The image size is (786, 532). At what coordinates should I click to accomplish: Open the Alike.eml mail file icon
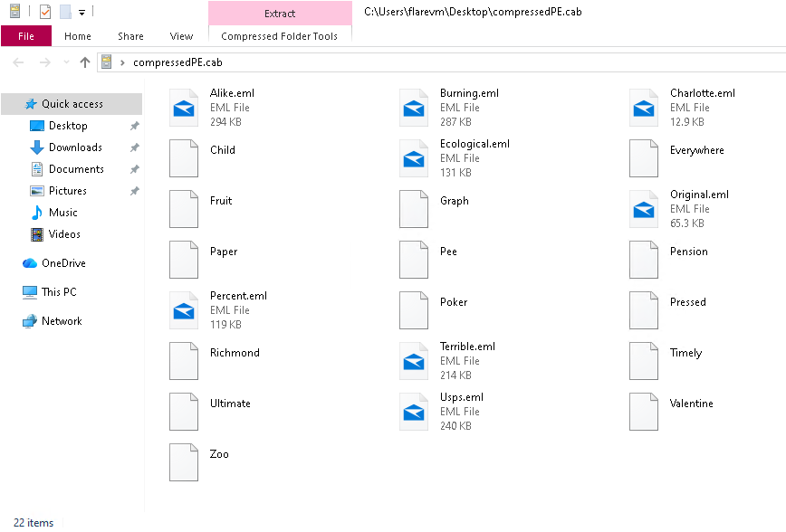tap(184, 108)
